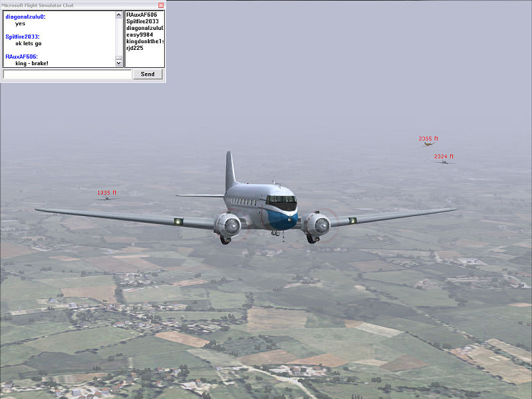
Task: Click the Spitfire2033 sender name in chat
Action: click(x=23, y=37)
